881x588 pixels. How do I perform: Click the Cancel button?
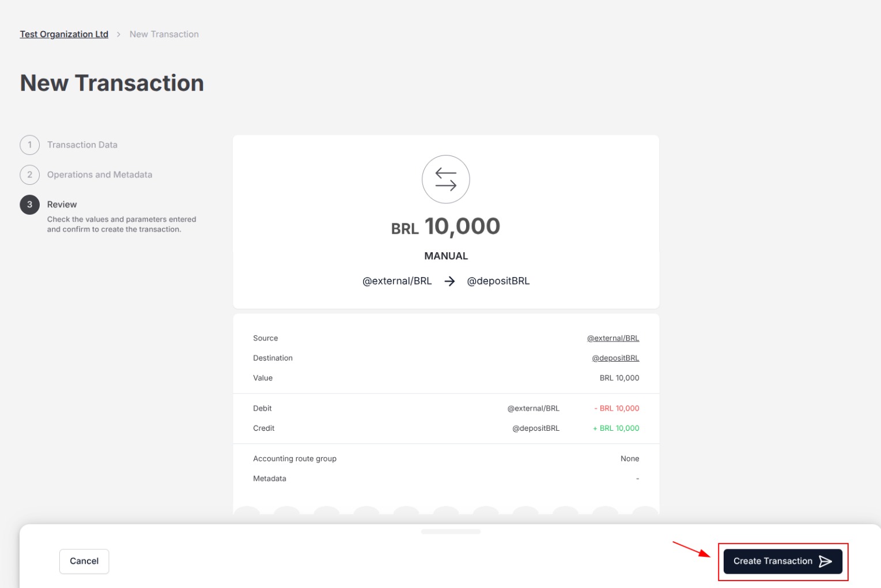[x=84, y=561]
